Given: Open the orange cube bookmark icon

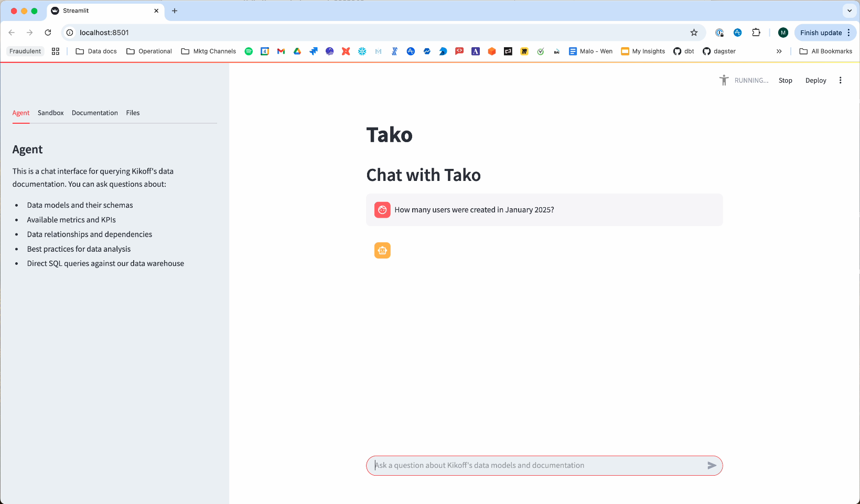Looking at the screenshot, I should click(492, 51).
